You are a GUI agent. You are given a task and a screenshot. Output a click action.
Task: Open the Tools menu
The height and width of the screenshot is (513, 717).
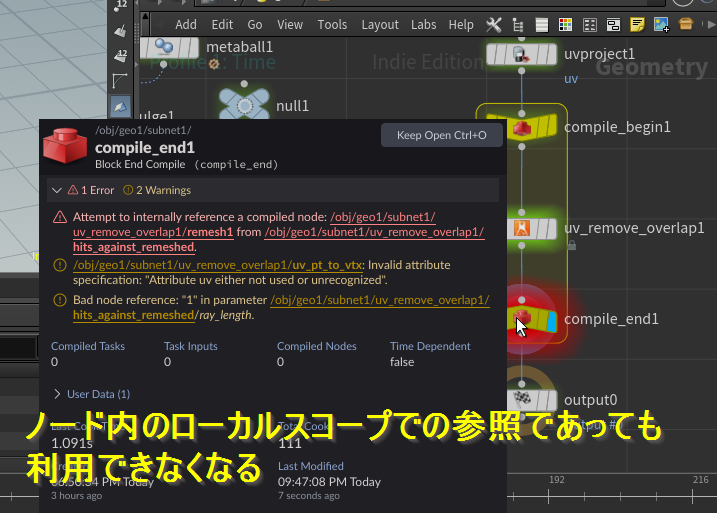click(332, 25)
